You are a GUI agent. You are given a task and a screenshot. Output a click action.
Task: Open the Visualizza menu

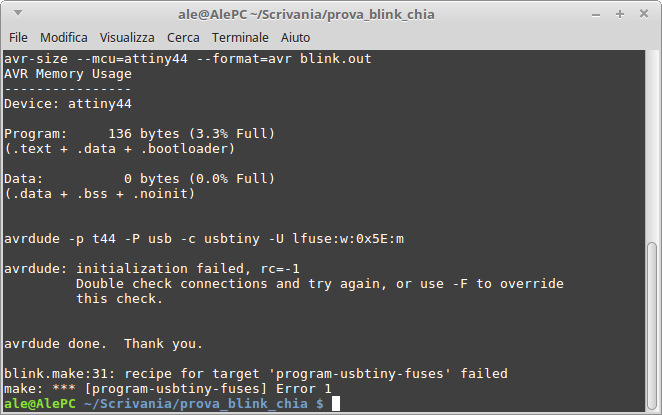point(127,38)
